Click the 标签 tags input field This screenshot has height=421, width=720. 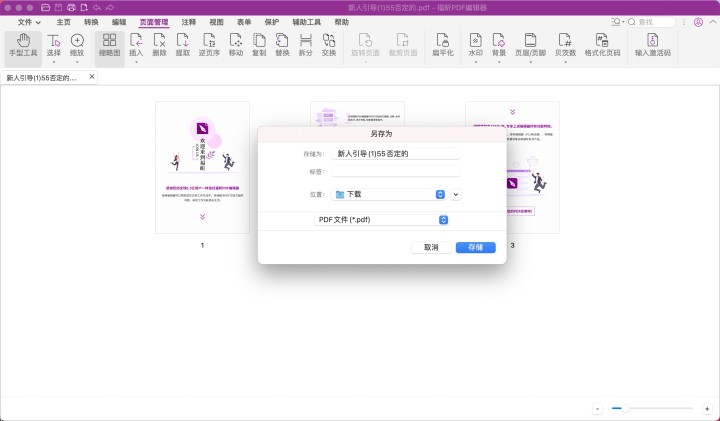point(397,171)
